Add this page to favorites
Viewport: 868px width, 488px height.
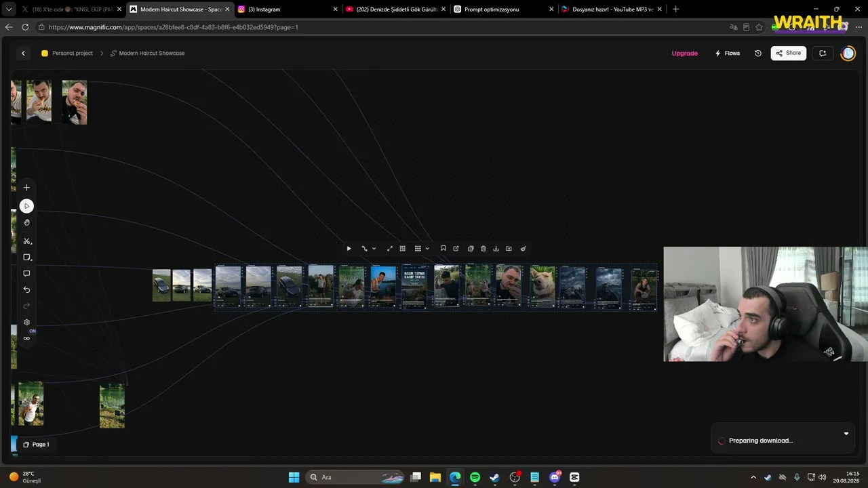tap(759, 27)
